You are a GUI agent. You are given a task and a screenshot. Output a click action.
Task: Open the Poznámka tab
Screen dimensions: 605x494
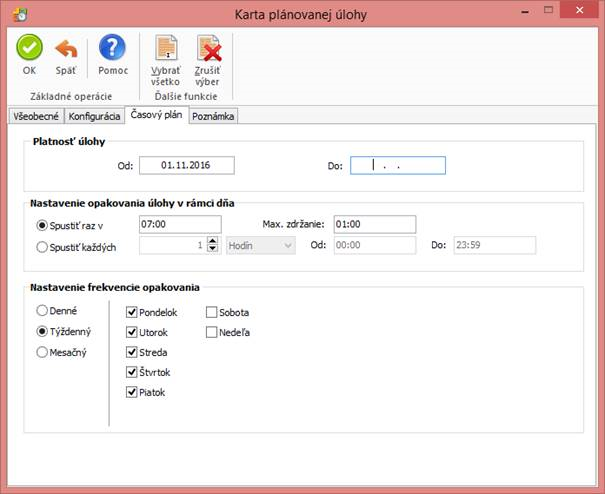pyautogui.click(x=213, y=116)
